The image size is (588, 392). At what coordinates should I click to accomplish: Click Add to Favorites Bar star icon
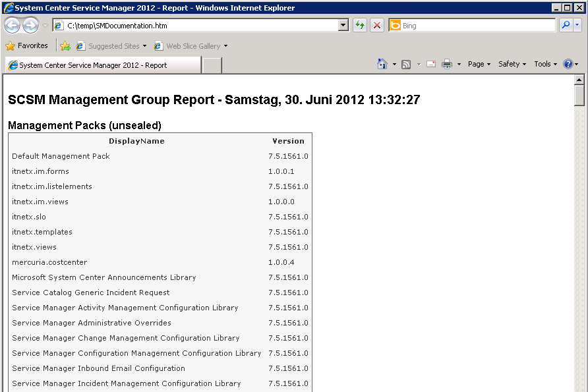[x=65, y=46]
